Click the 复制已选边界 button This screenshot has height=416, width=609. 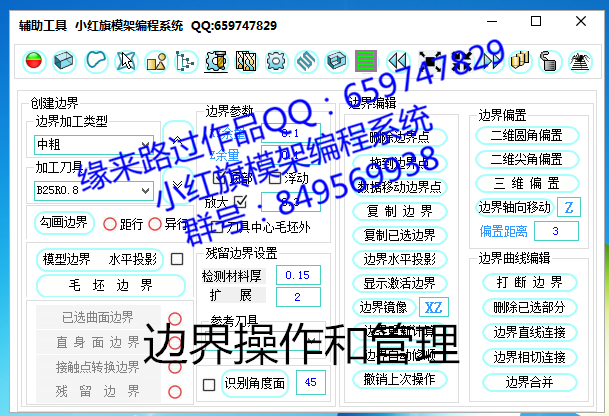coord(400,235)
